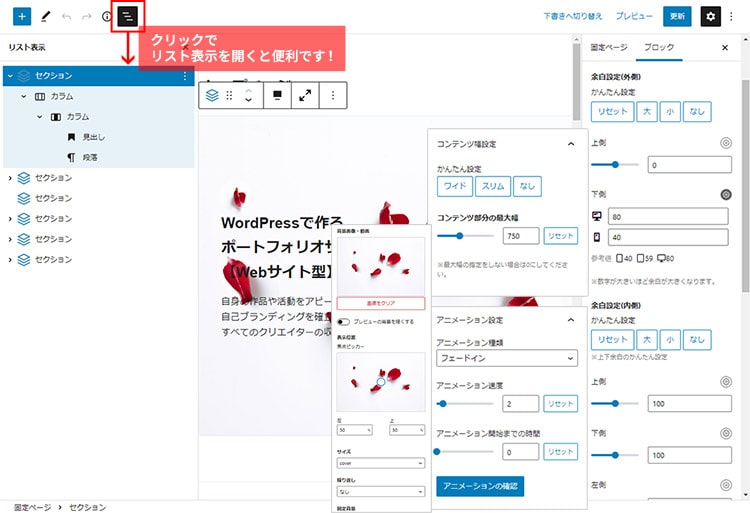Close the block settings sidebar
The image size is (750, 513).
pyautogui.click(x=725, y=47)
